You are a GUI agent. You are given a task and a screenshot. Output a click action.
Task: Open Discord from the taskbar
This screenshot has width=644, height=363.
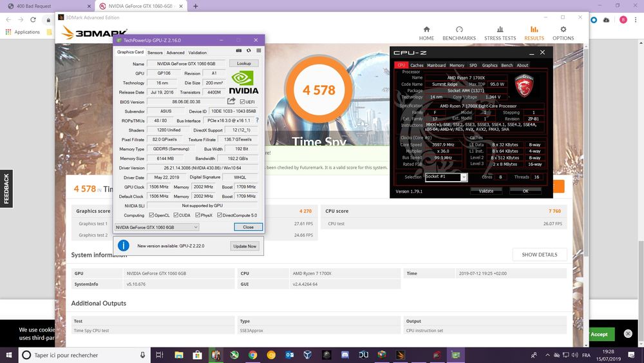tap(345, 355)
